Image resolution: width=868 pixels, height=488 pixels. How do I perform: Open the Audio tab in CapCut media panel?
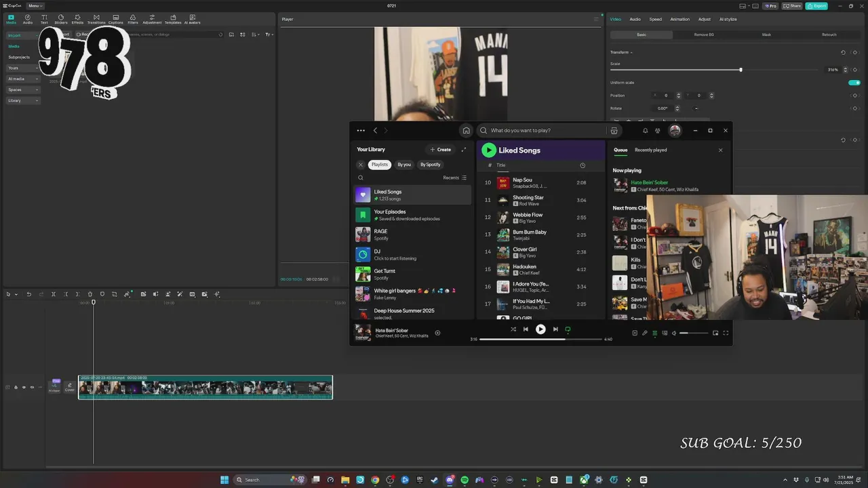(28, 19)
